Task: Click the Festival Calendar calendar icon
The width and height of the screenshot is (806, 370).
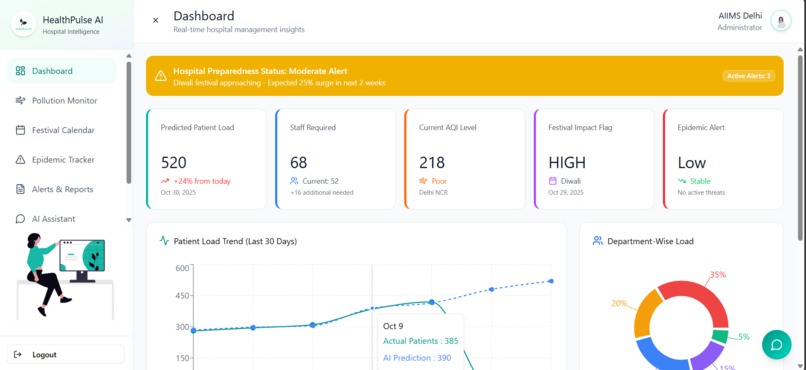Action: tap(21, 130)
